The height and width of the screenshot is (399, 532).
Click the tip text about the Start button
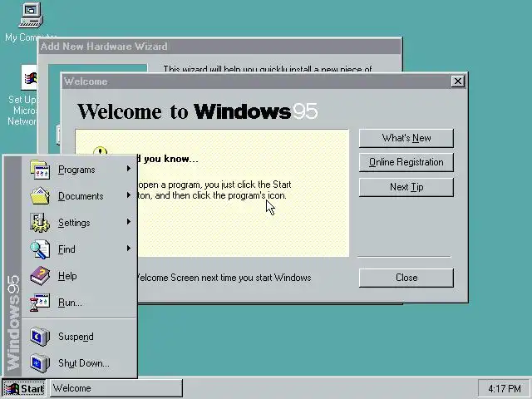point(214,190)
